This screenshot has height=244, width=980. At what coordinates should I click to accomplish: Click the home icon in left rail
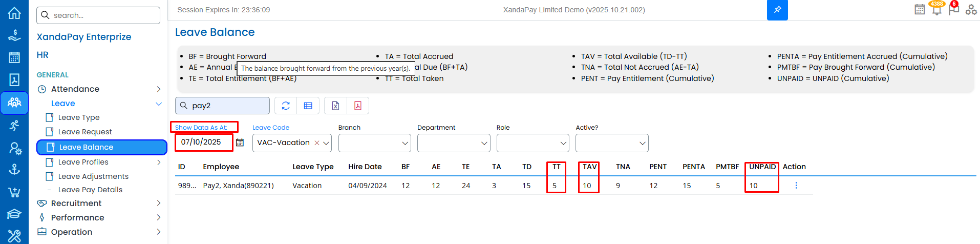14,13
